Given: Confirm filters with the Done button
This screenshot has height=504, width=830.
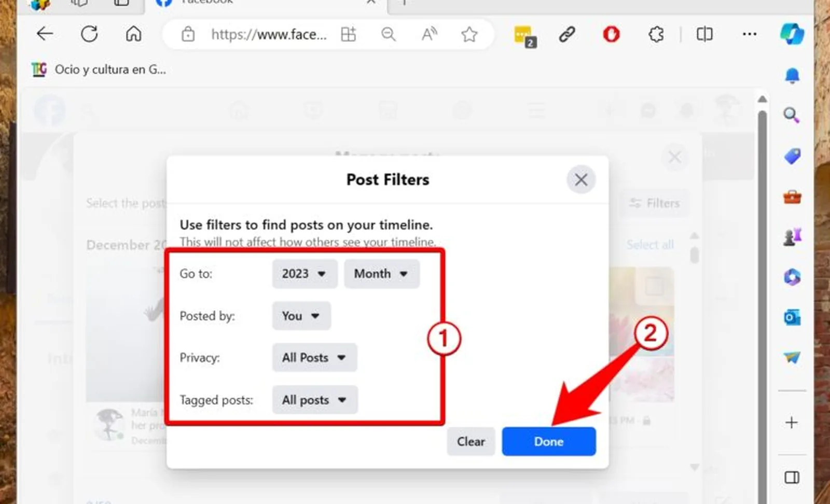Looking at the screenshot, I should (x=549, y=442).
